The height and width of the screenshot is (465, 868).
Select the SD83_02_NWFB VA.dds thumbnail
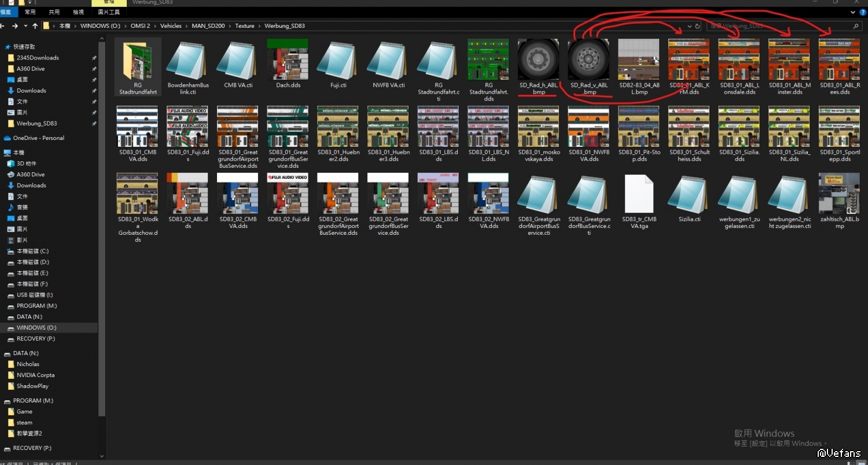[x=488, y=194]
